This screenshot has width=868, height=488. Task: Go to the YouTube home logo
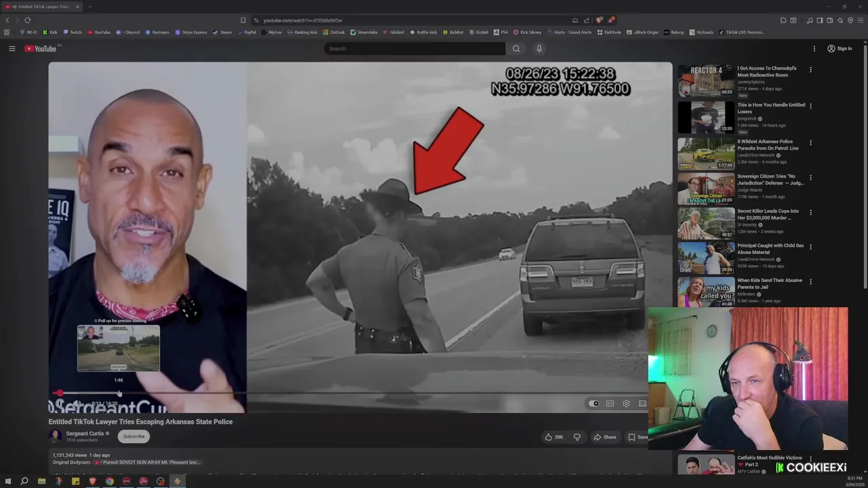tap(41, 49)
